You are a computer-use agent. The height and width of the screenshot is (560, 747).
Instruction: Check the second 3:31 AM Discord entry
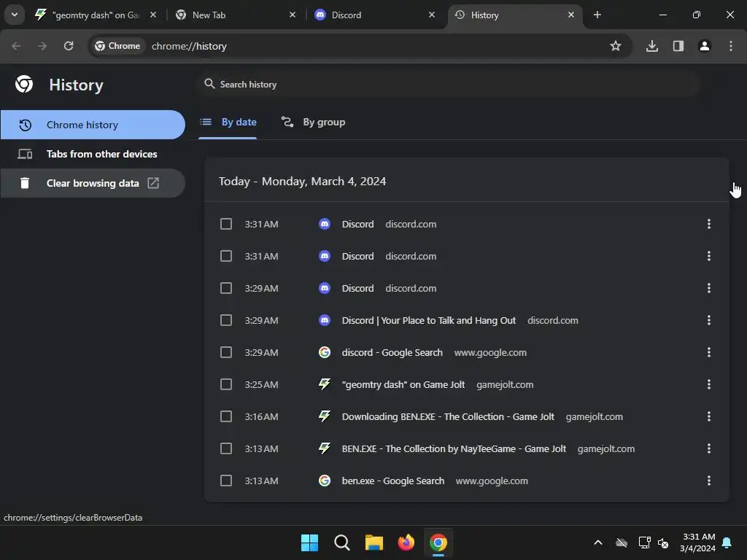[x=226, y=256]
